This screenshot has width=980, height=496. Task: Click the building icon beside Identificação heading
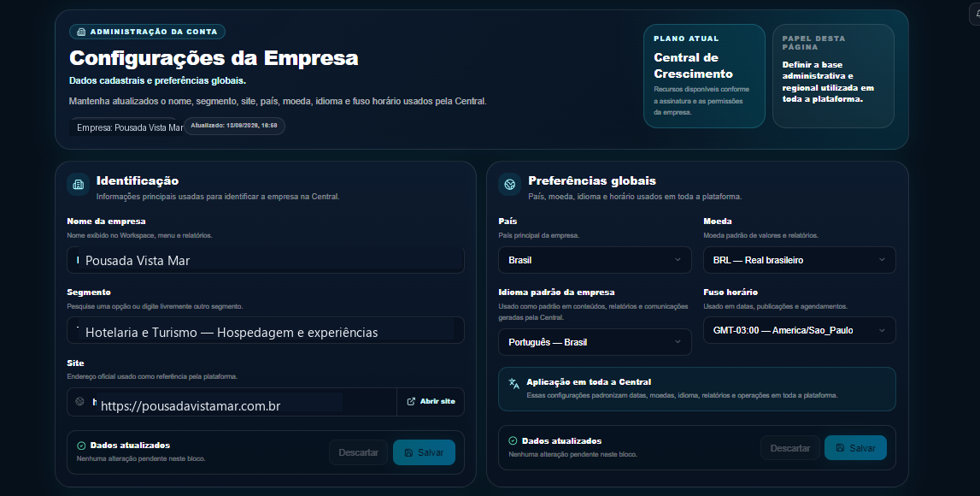(78, 185)
